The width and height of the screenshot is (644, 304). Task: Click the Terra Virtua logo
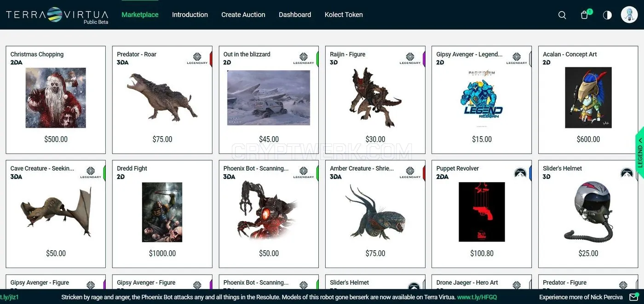tap(57, 15)
